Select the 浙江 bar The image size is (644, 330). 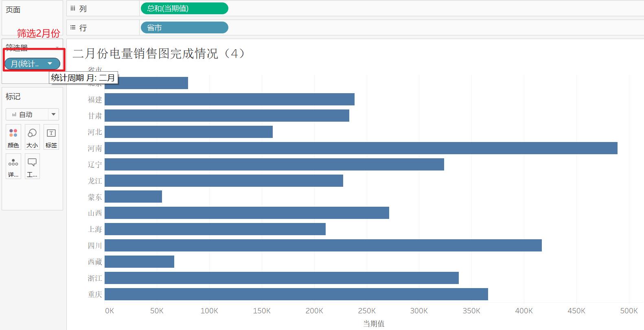[282, 278]
